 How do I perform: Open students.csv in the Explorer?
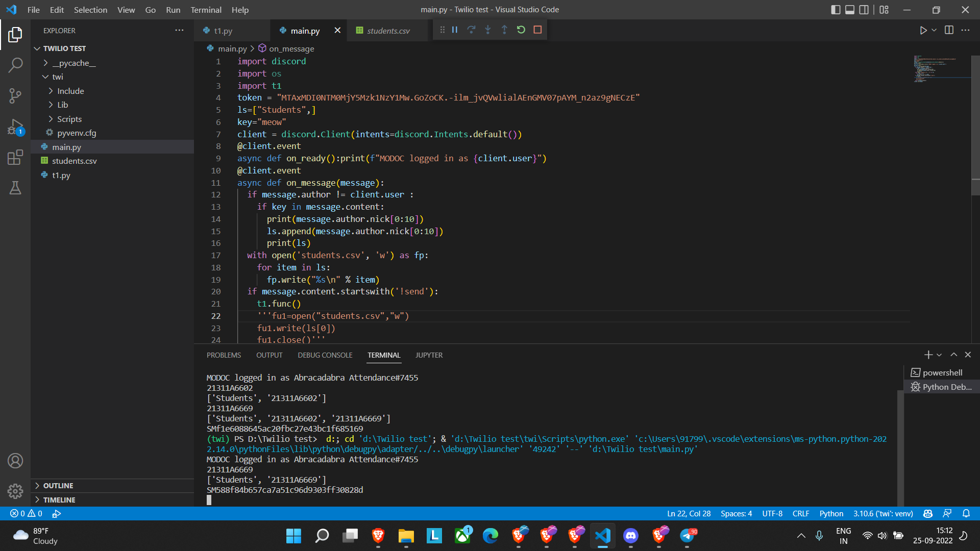[x=74, y=161]
